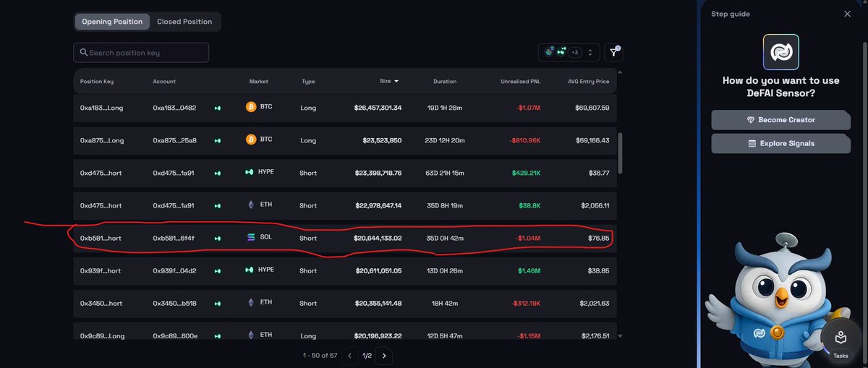
Task: Click BTC coin icon in 0xa183...0482 row
Action: tap(252, 108)
